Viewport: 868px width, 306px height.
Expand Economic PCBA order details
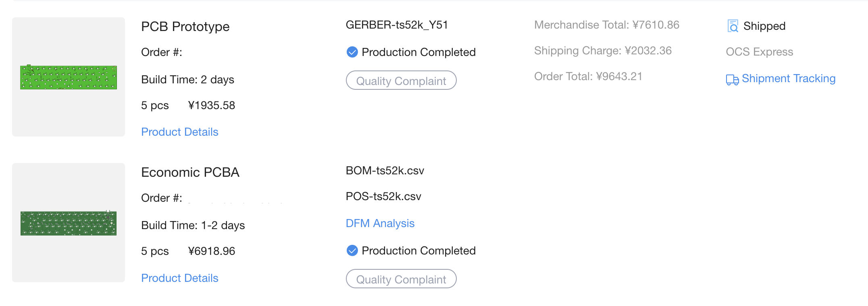click(x=179, y=278)
